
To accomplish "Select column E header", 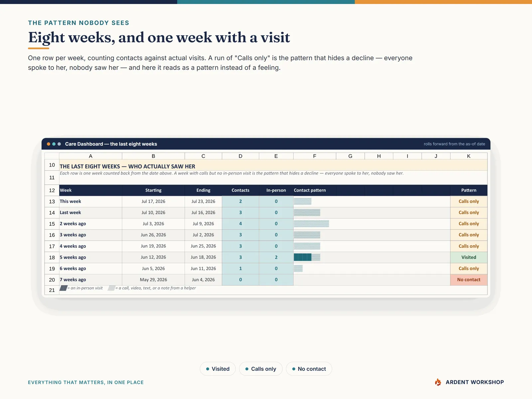I will coord(276,156).
